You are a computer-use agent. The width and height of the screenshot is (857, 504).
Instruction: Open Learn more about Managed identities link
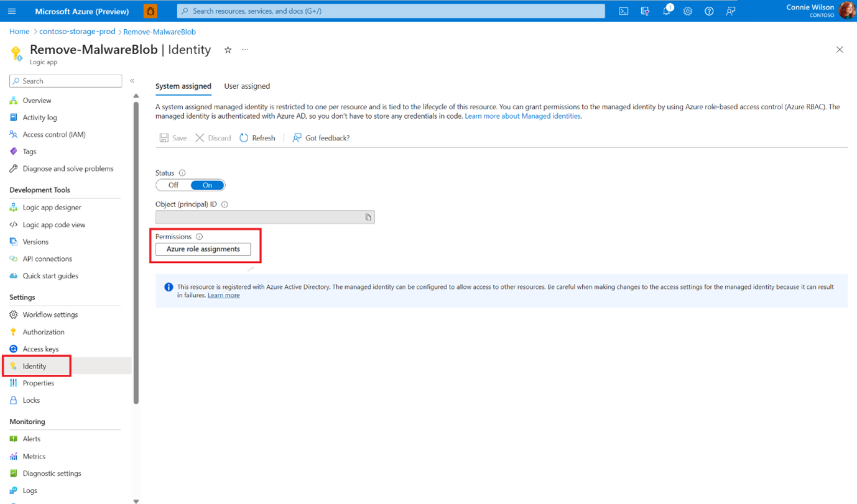522,116
